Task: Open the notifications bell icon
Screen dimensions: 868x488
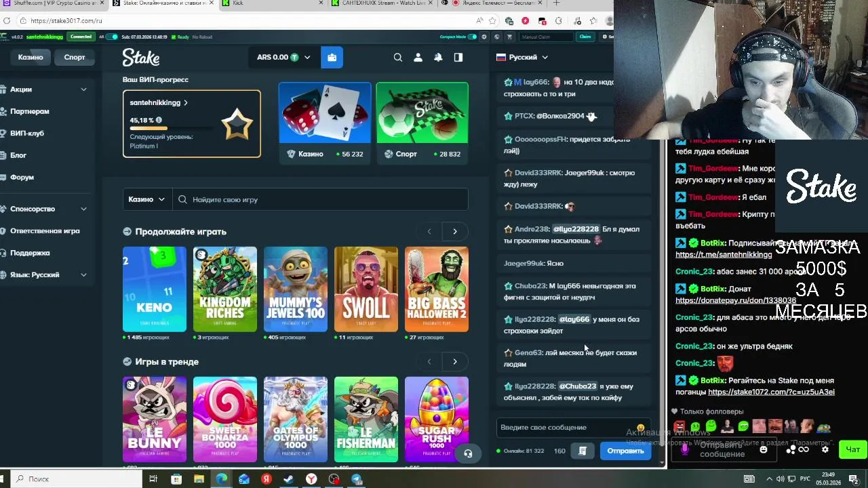Action: 438,58
